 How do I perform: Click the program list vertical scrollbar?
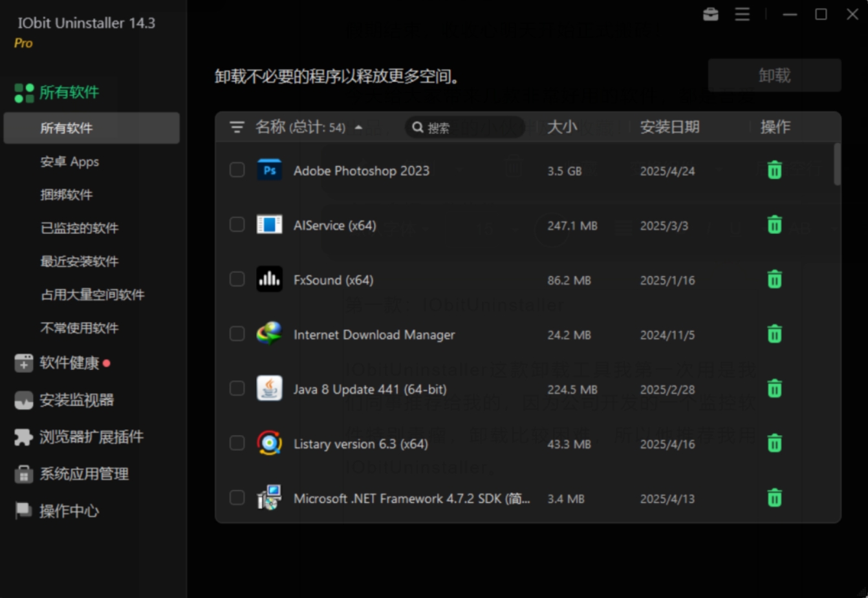[x=838, y=164]
